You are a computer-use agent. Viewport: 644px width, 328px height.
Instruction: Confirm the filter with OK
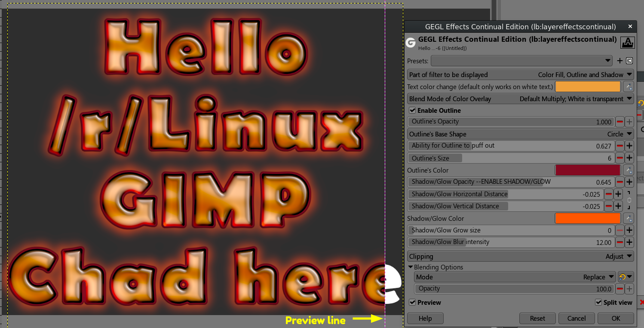click(x=616, y=319)
